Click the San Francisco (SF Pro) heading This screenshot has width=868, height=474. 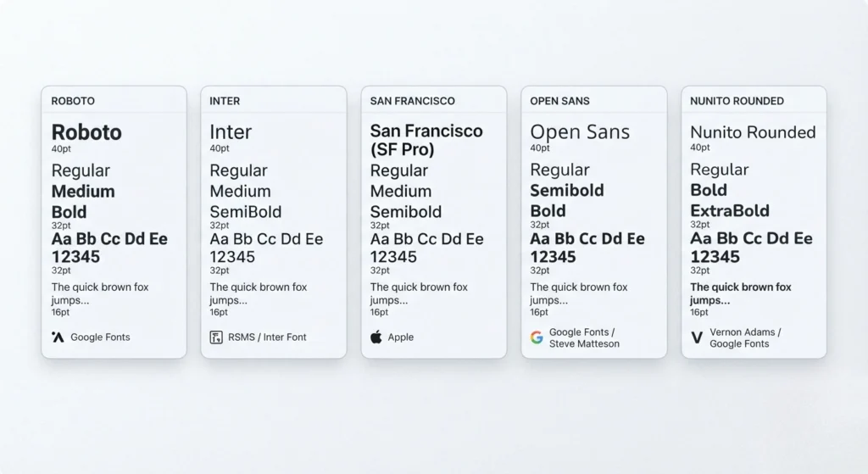tap(426, 140)
